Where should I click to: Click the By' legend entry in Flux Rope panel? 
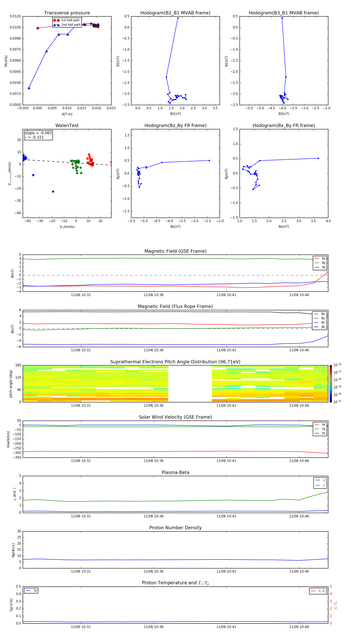tap(320, 318)
